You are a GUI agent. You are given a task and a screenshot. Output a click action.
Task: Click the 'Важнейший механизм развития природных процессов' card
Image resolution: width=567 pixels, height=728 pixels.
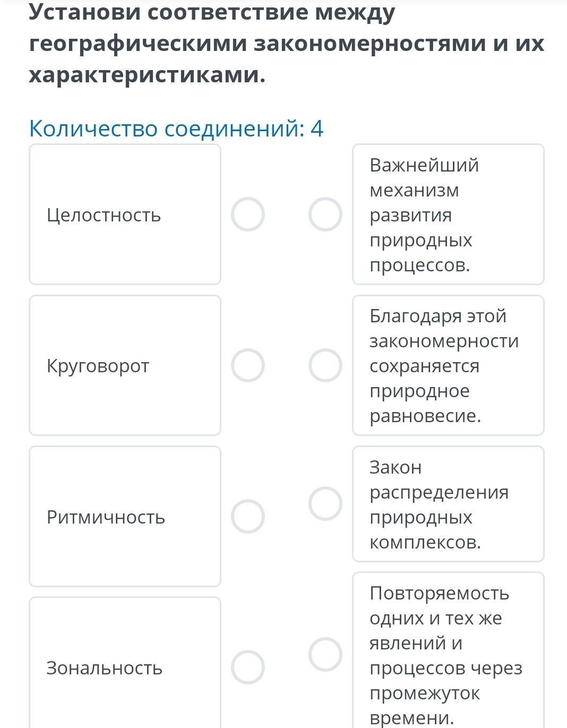click(x=448, y=215)
